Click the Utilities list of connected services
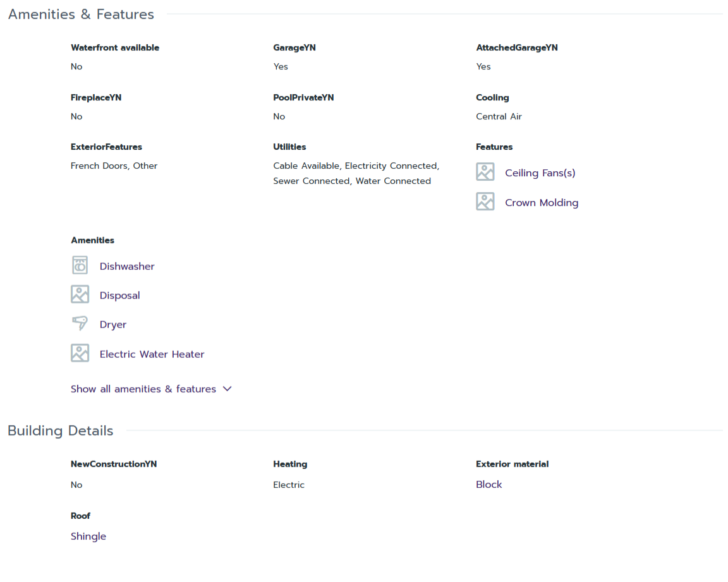 [356, 173]
